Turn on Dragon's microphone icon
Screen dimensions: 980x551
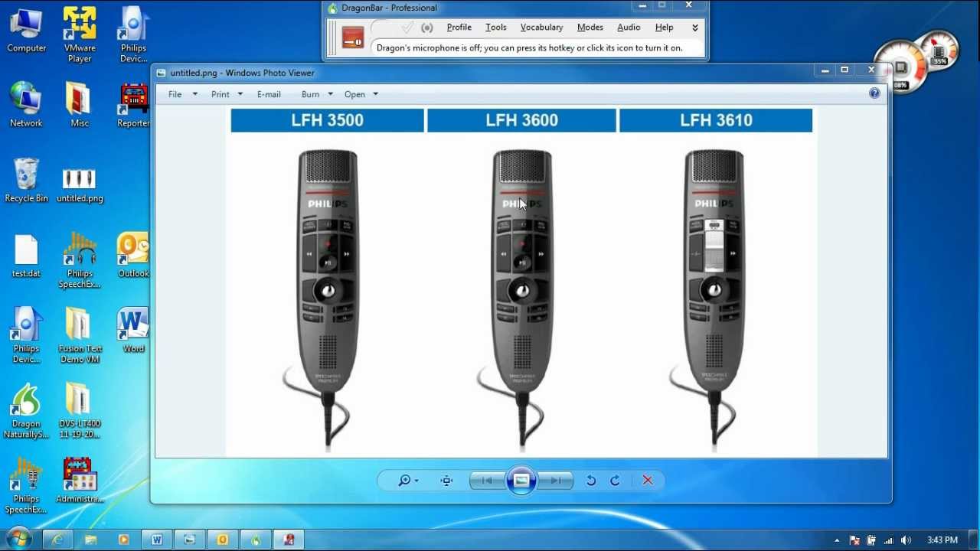353,37
